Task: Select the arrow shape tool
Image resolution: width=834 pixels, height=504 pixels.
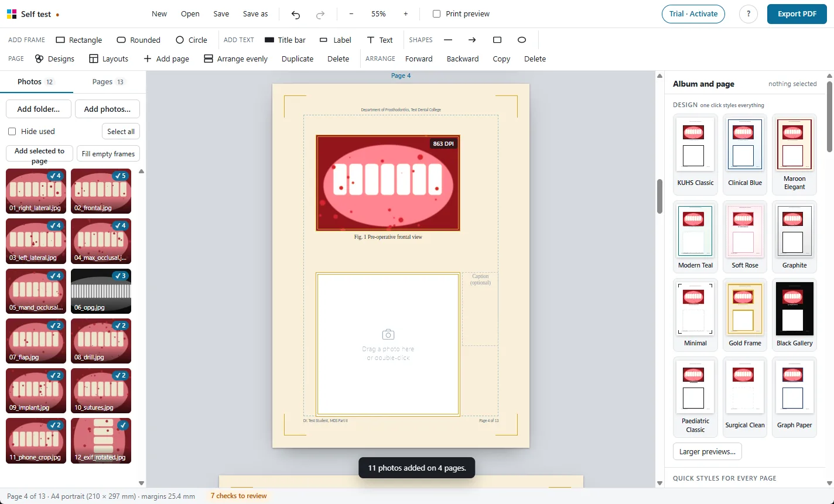Action: pos(472,40)
